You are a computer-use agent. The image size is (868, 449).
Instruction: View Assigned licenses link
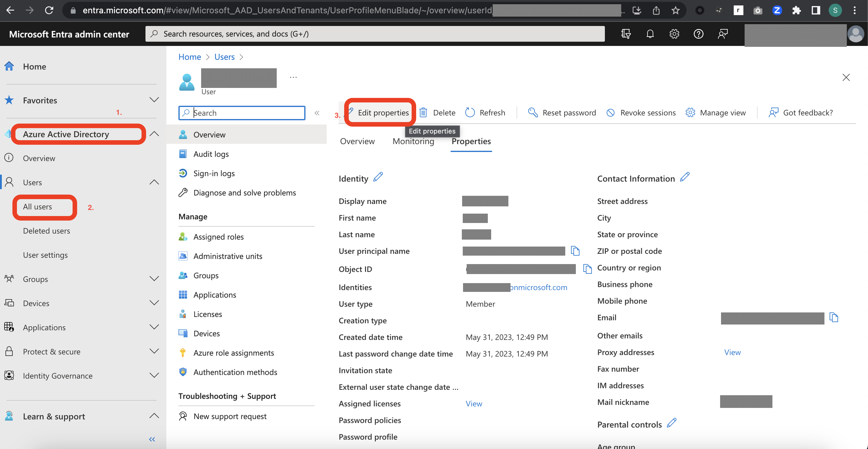(x=474, y=404)
